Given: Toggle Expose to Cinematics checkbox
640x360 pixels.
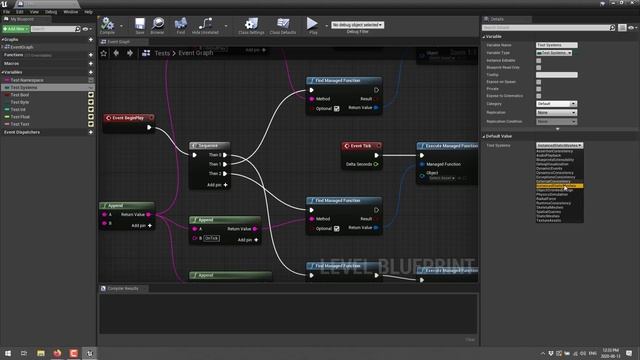Looking at the screenshot, I should click(538, 96).
